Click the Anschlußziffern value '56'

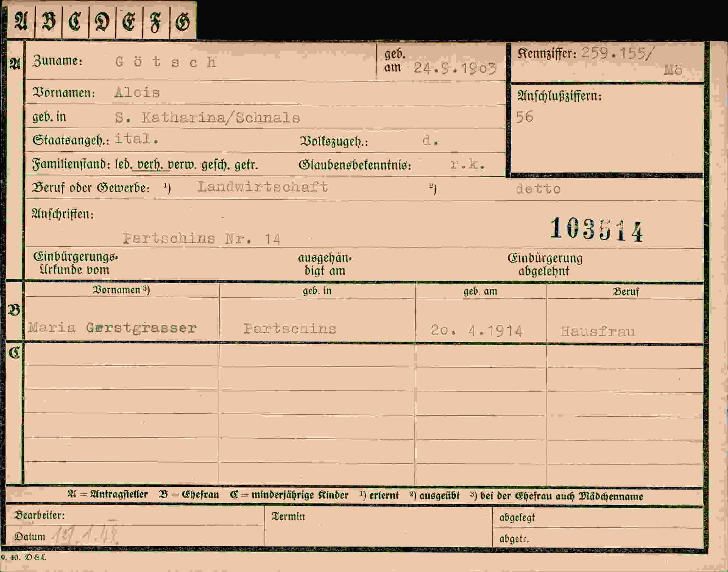click(x=525, y=117)
